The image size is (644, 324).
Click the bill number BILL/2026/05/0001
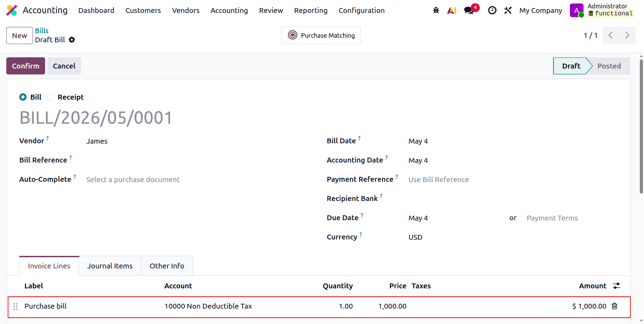click(x=96, y=118)
